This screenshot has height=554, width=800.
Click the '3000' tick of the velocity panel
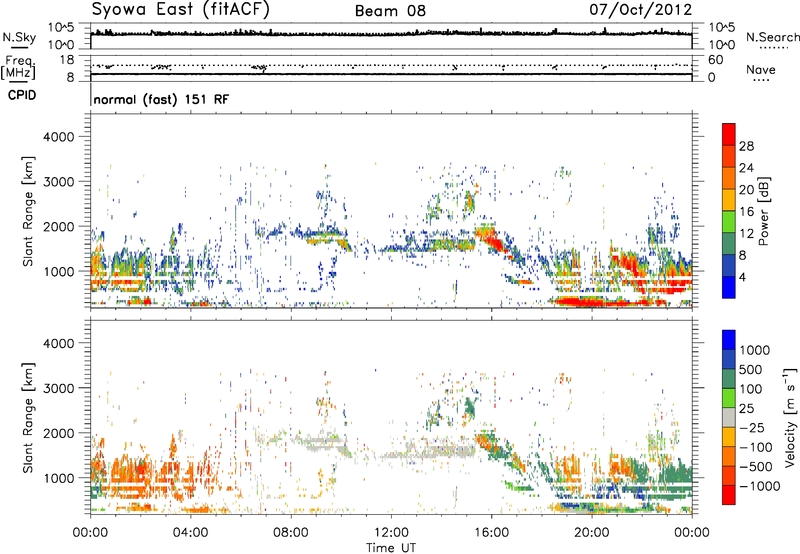pos(58,388)
